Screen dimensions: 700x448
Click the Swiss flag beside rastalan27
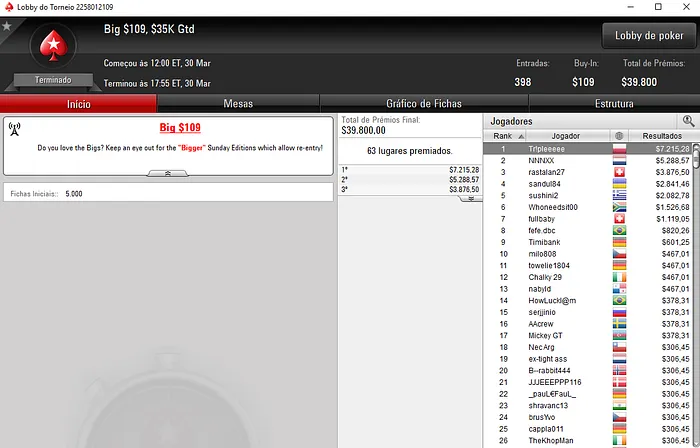click(619, 172)
